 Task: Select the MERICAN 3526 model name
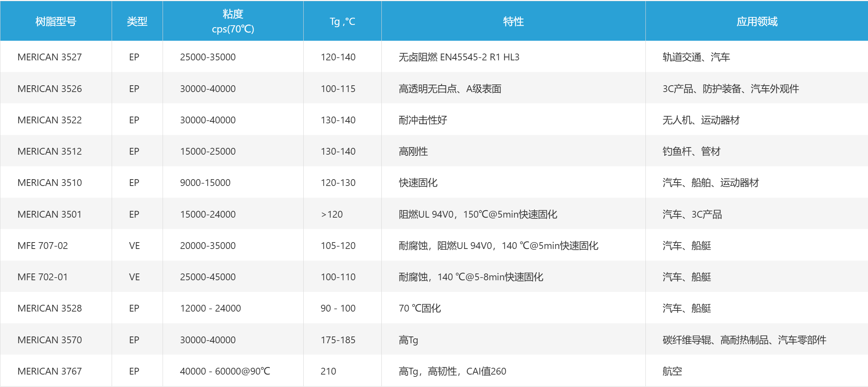click(x=50, y=89)
